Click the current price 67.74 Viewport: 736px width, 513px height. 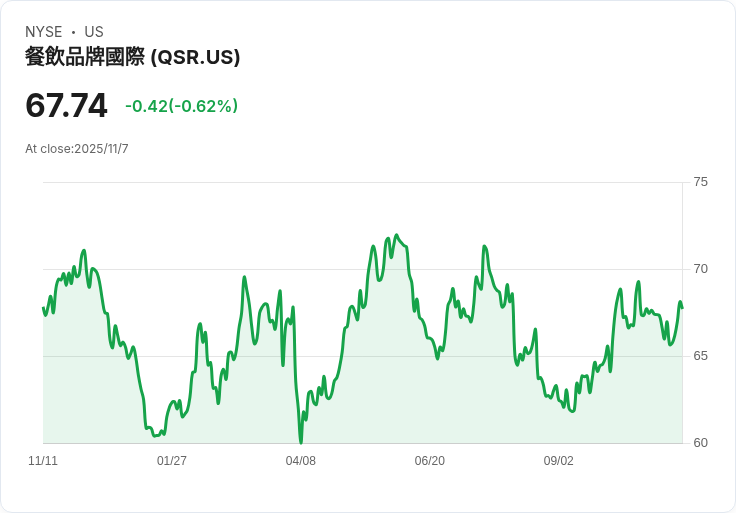coord(66,105)
